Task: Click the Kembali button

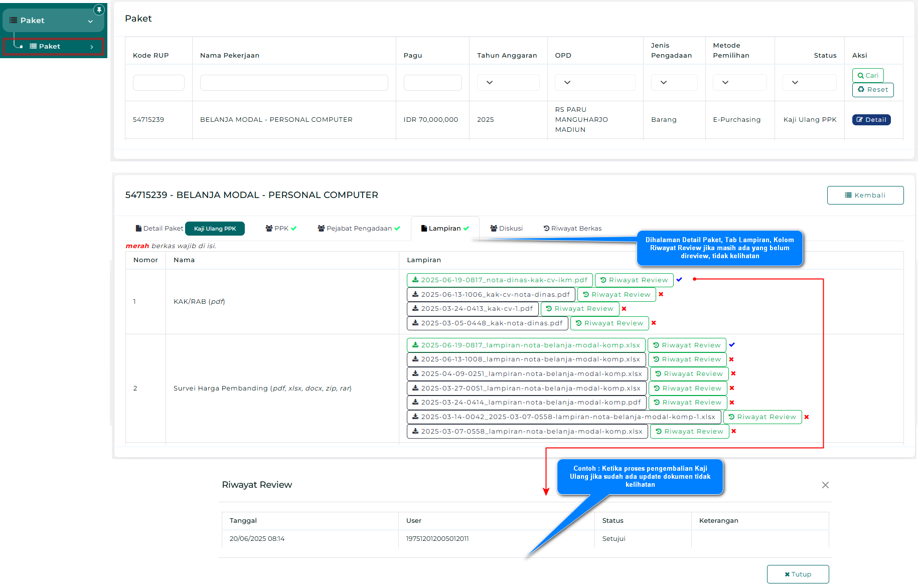Action: pos(865,195)
